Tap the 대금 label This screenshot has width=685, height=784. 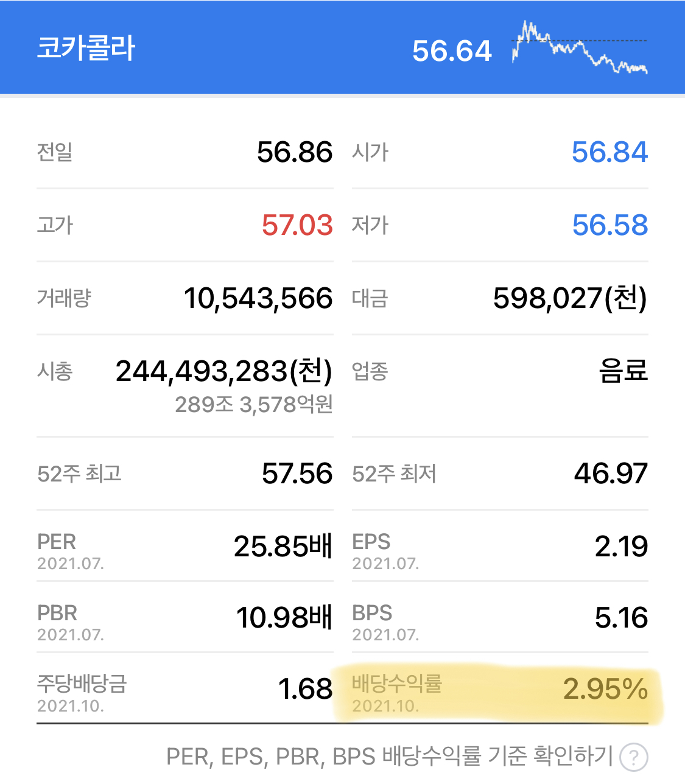pyautogui.click(x=370, y=298)
